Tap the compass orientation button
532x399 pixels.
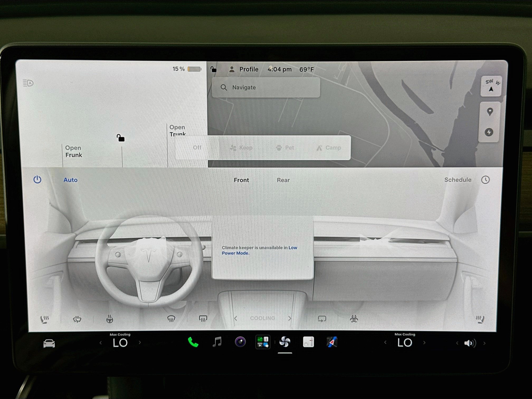[x=491, y=86]
